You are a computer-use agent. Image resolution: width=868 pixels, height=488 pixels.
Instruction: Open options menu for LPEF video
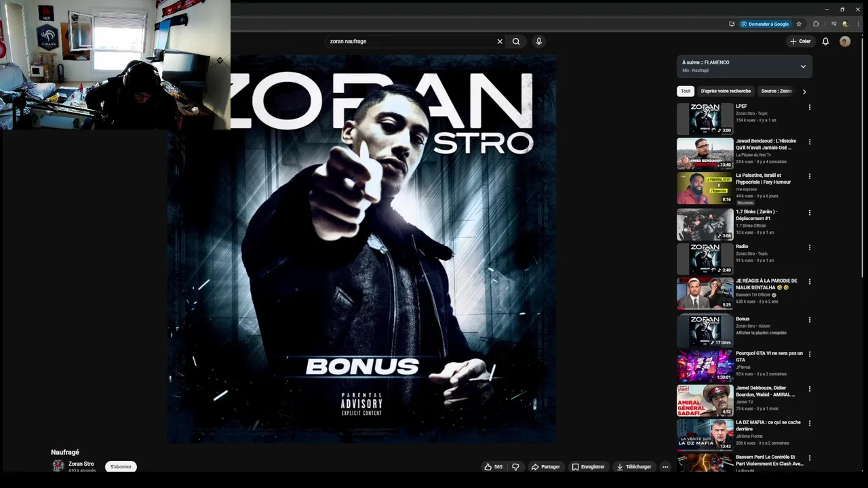pyautogui.click(x=809, y=107)
